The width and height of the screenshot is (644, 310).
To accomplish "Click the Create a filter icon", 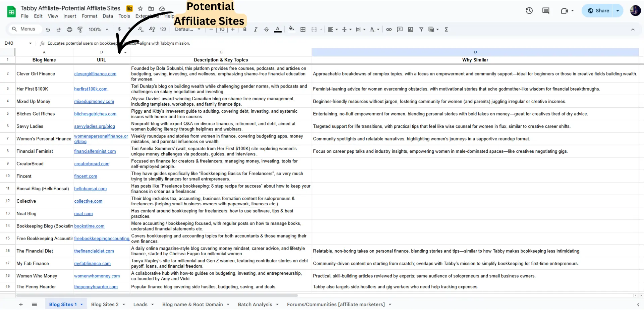I will [421, 30].
